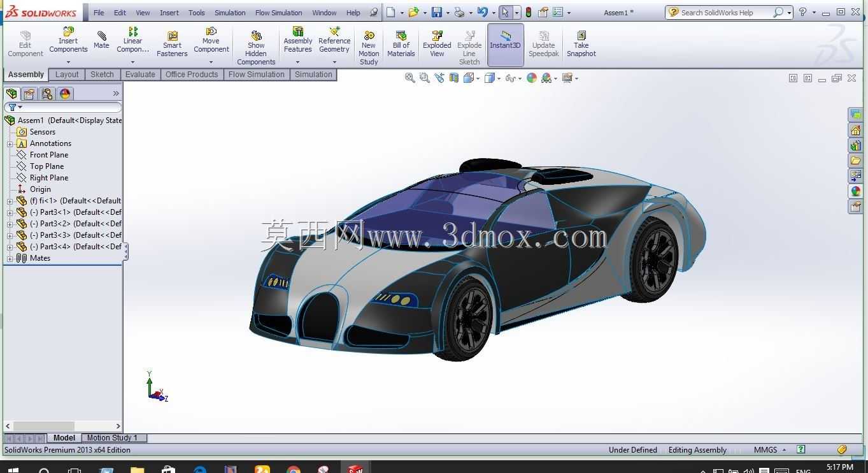Expand the Annotations tree node

(x=10, y=144)
